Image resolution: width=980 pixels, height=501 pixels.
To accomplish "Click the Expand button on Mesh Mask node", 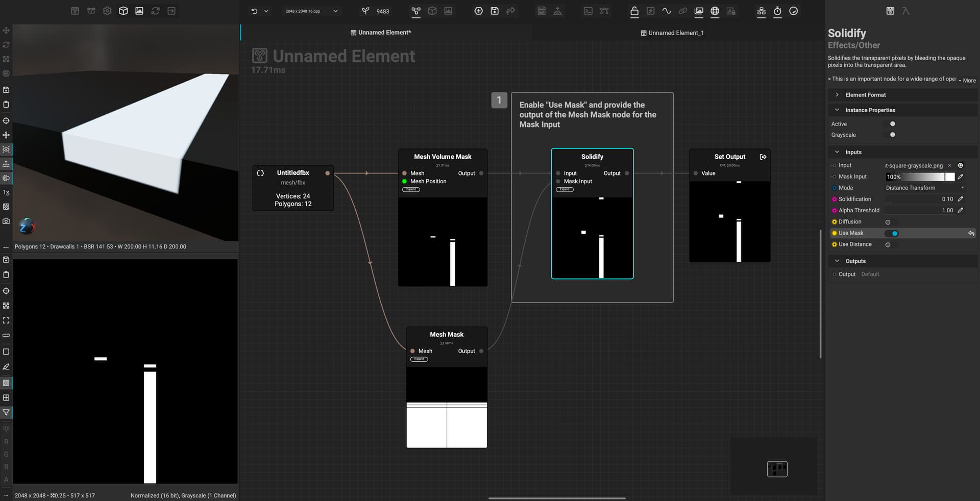I will 419,359.
